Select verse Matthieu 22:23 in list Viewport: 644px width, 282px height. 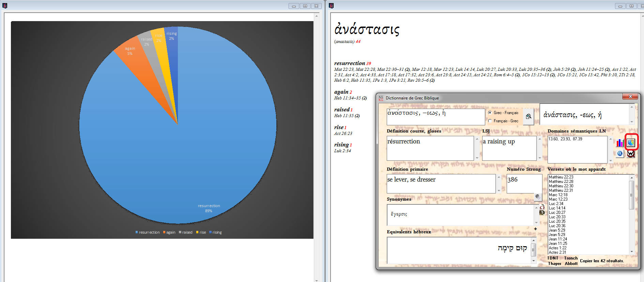coord(561,177)
